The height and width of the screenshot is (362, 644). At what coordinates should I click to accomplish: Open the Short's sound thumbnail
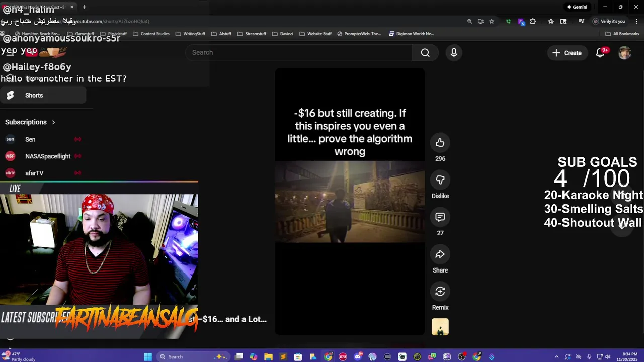[440, 327]
